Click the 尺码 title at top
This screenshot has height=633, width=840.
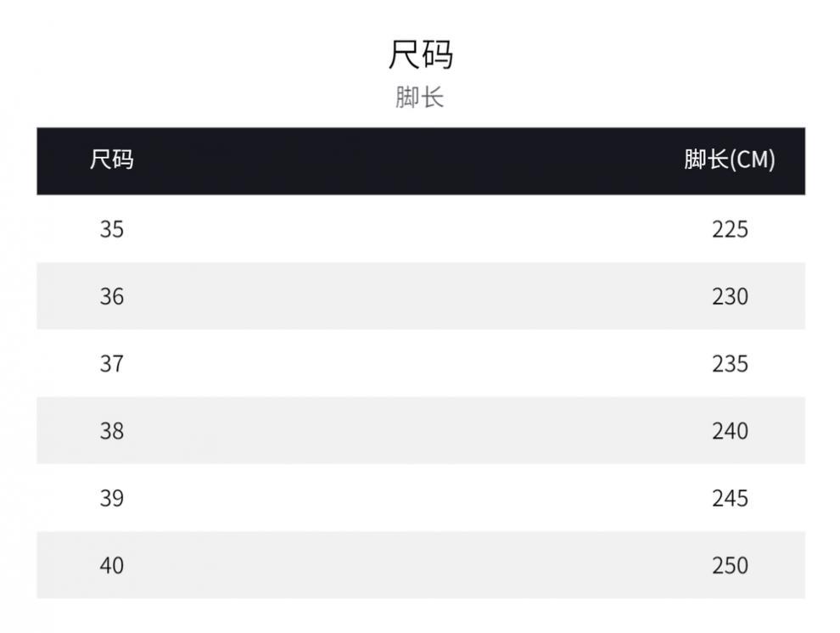pyautogui.click(x=420, y=55)
